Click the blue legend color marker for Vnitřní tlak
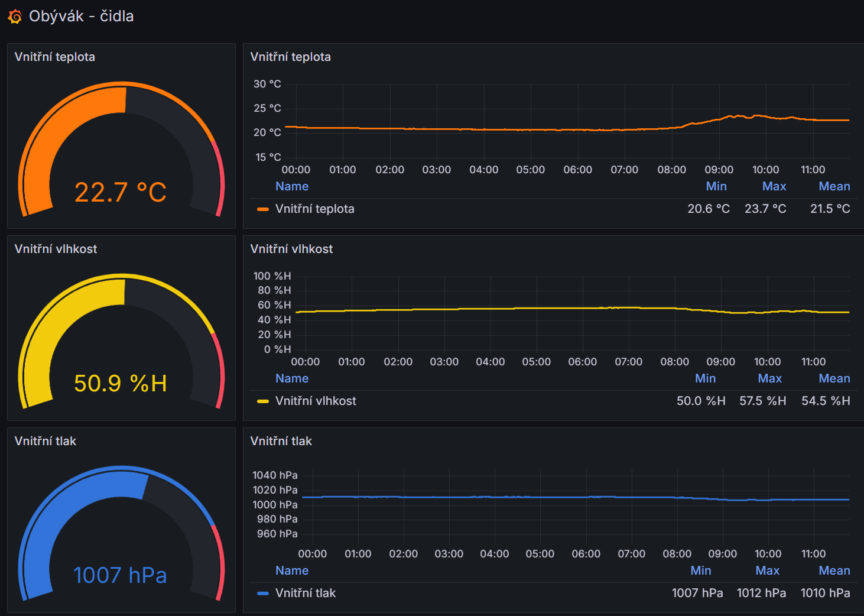This screenshot has width=864, height=616. tap(263, 594)
